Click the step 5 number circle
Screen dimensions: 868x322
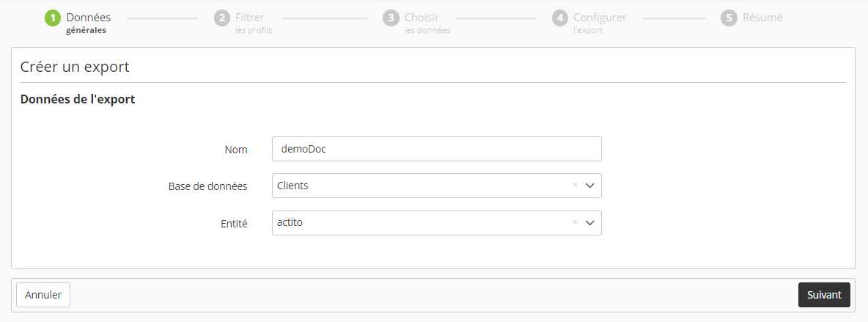click(729, 18)
